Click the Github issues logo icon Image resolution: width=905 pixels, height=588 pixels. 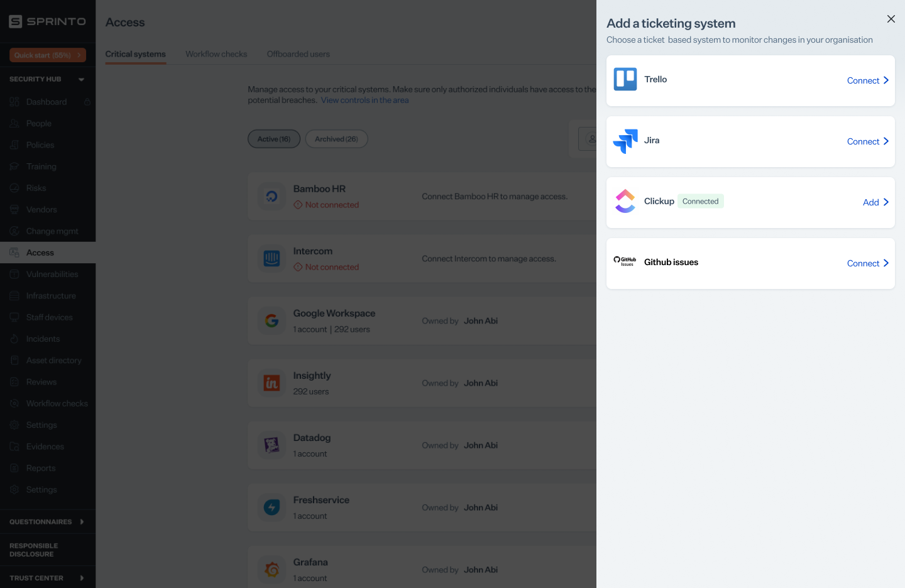[625, 261]
